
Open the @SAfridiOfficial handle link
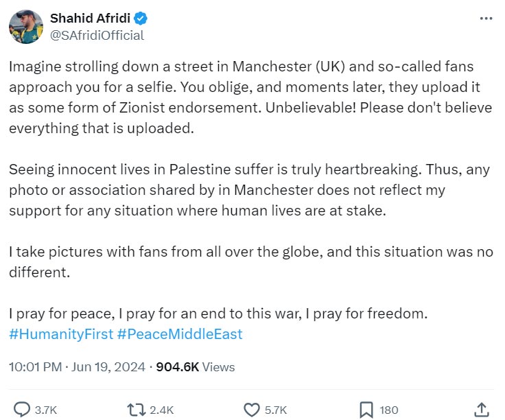(x=97, y=36)
